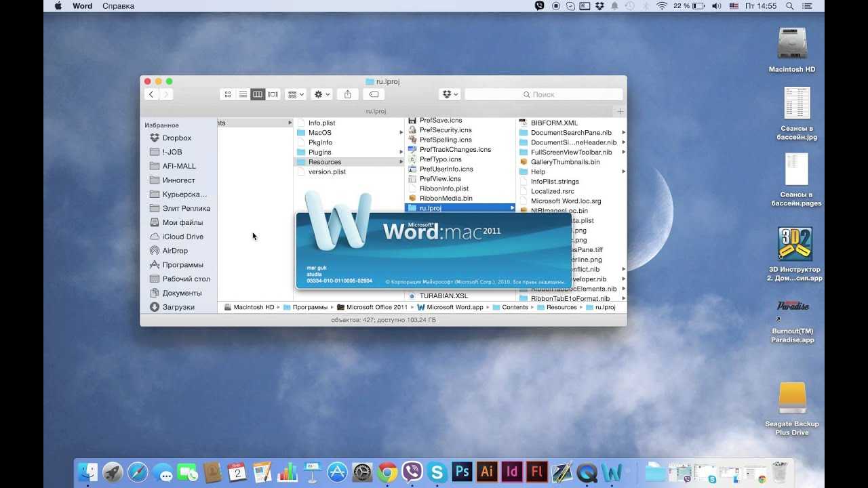Screen dimensions: 868x488
Task: Expand the MacOS folder arrow
Action: point(401,133)
